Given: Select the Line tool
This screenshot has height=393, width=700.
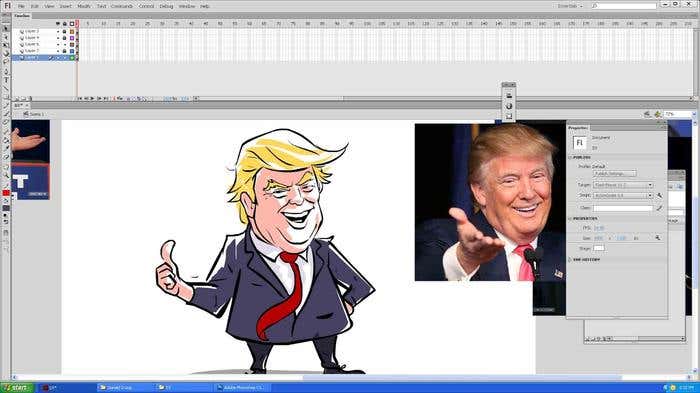Looking at the screenshot, I should click(x=6, y=88).
